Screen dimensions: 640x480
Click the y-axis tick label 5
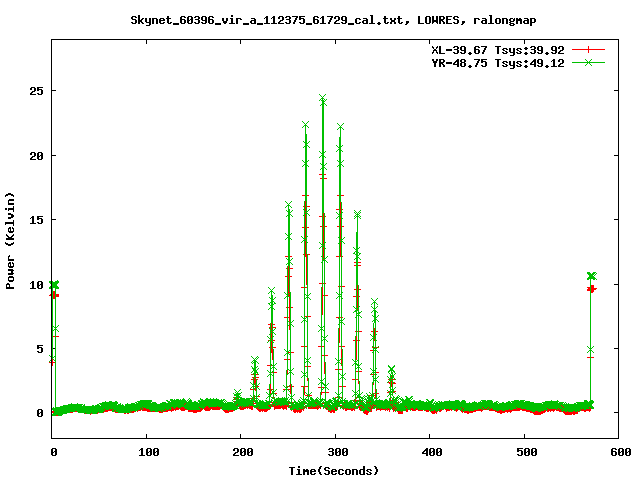(x=40, y=349)
